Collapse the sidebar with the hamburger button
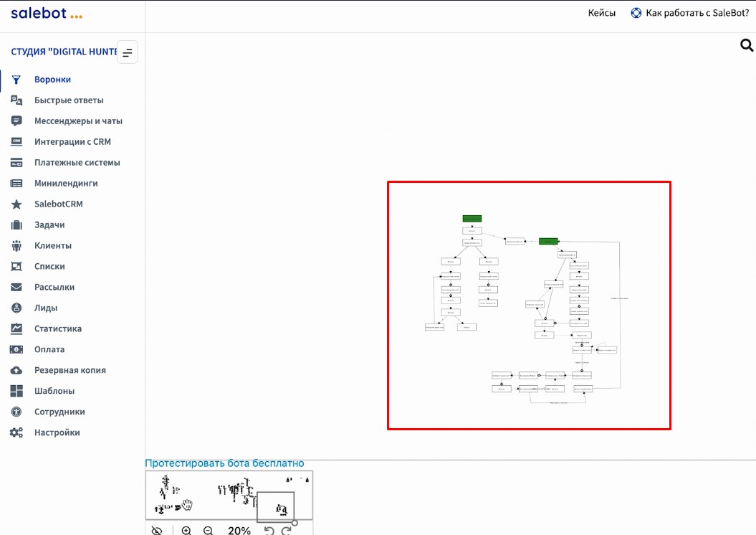Viewport: 756px width, 535px height. [128, 52]
